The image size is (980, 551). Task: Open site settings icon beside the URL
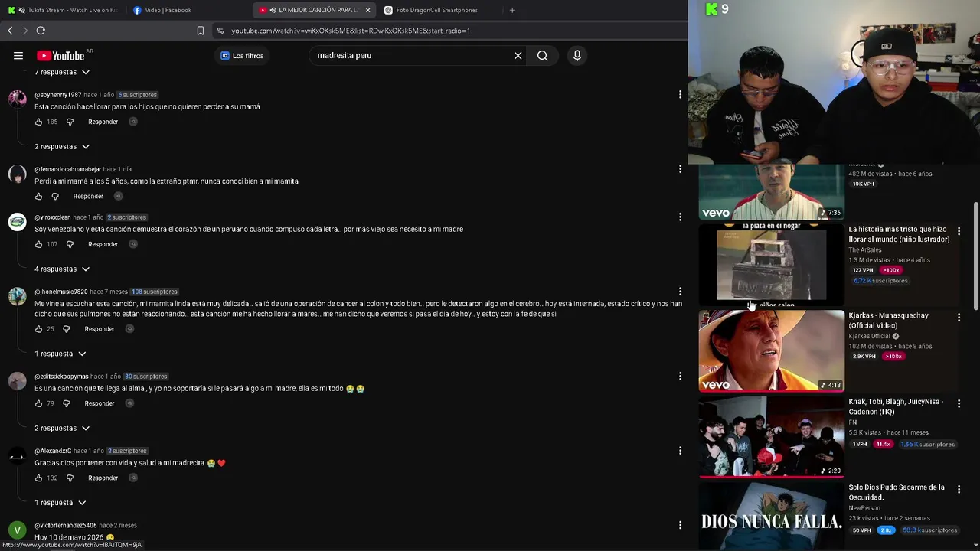(x=220, y=31)
